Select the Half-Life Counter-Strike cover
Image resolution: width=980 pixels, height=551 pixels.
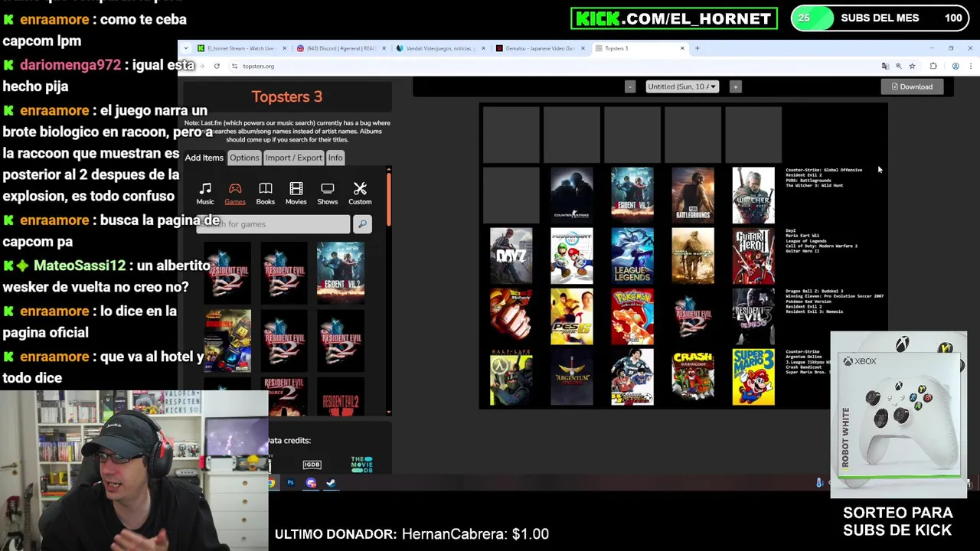click(511, 377)
